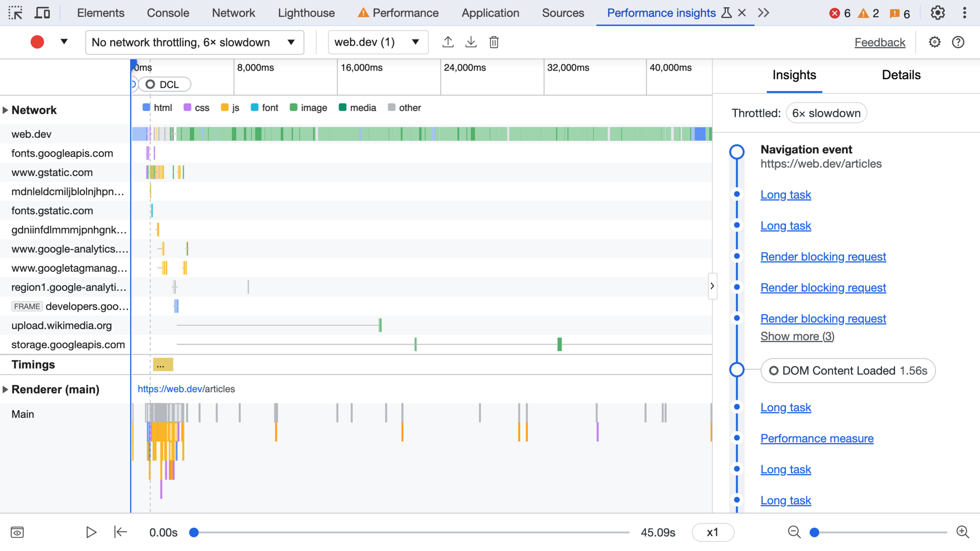Click the inspect element picker icon
Viewport: 980px width, 551px height.
pos(16,13)
